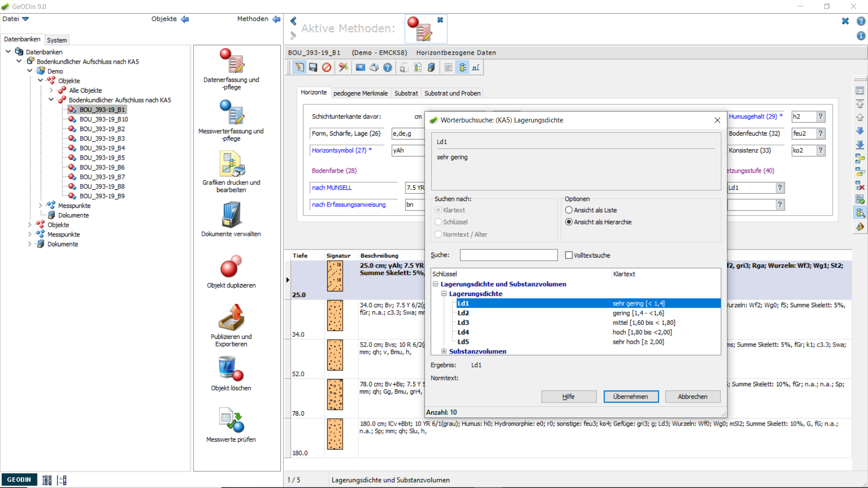Click the nach MUNSELL link label

click(331, 188)
